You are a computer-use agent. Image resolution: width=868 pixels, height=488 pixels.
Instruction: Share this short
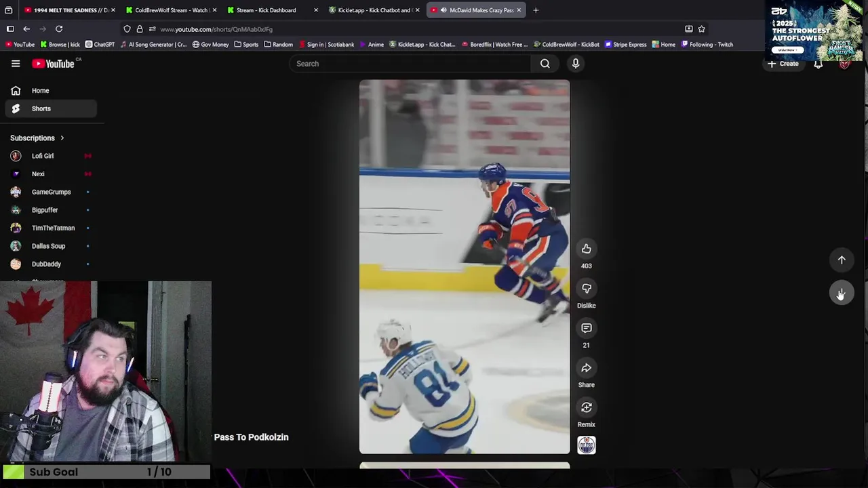(587, 368)
